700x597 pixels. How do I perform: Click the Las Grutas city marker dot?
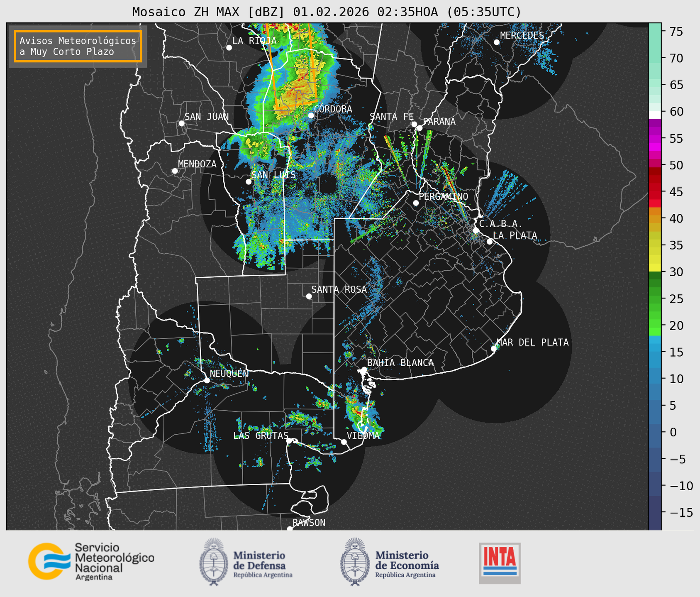click(x=289, y=440)
